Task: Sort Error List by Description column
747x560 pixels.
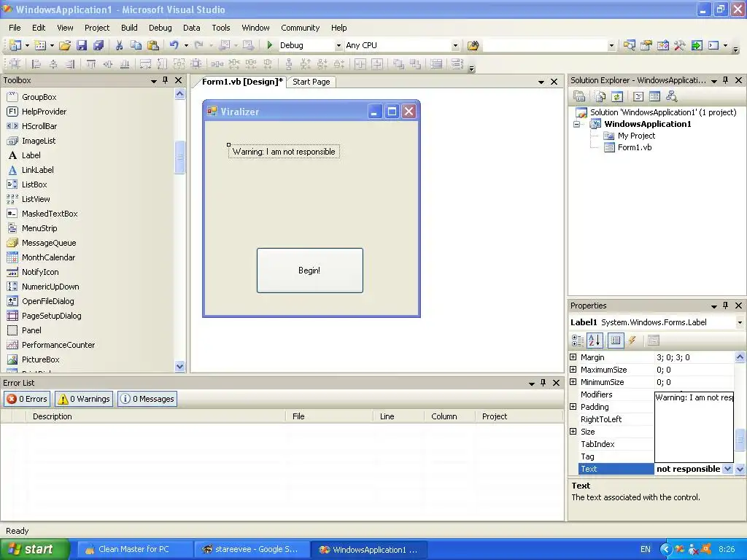Action: click(x=157, y=416)
